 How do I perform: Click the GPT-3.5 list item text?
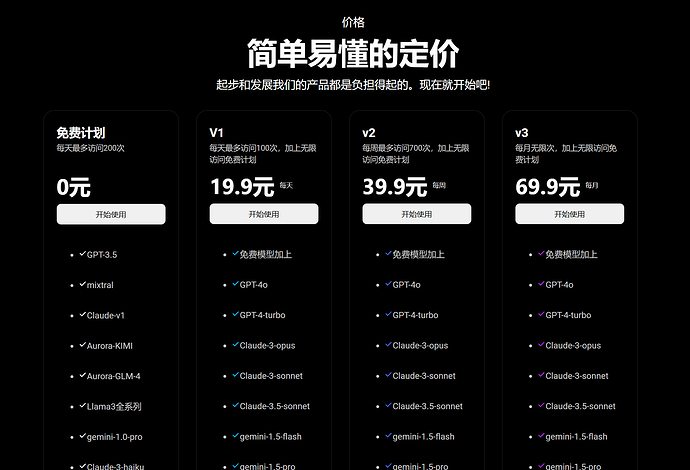pyautogui.click(x=102, y=255)
